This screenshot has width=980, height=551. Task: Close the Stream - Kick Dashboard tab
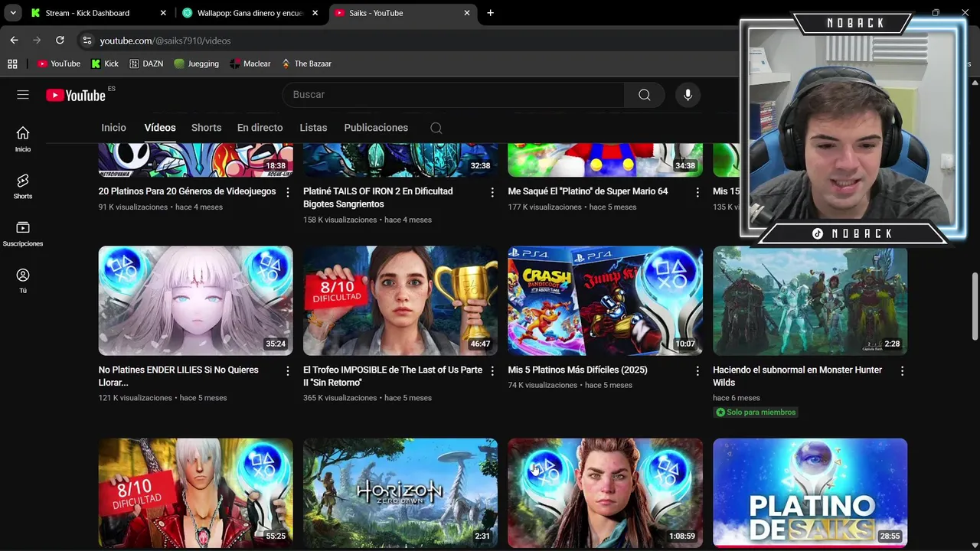pos(163,13)
